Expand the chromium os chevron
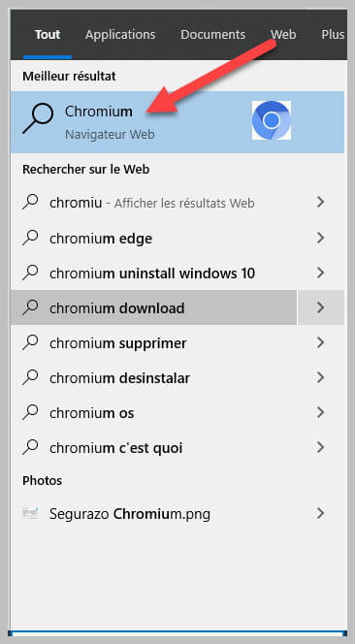Image resolution: width=355 pixels, height=644 pixels. [321, 412]
